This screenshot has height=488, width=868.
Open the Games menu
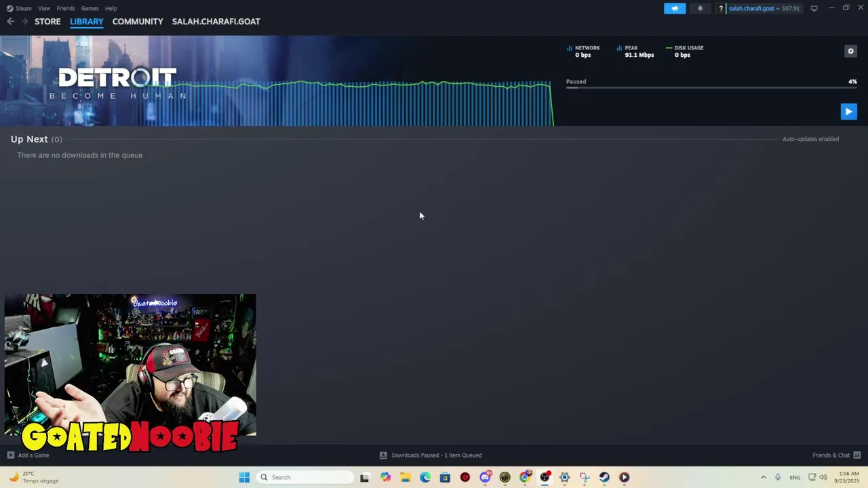[x=90, y=8]
